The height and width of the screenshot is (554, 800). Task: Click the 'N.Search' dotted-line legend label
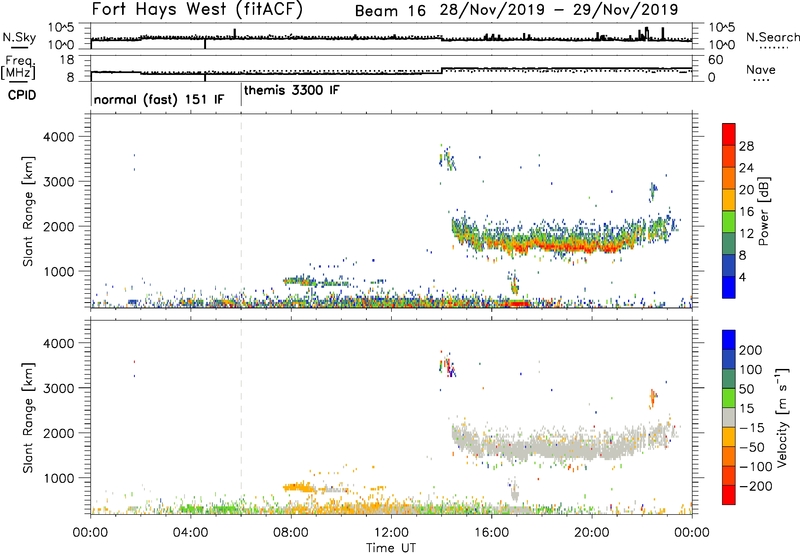pos(772,37)
